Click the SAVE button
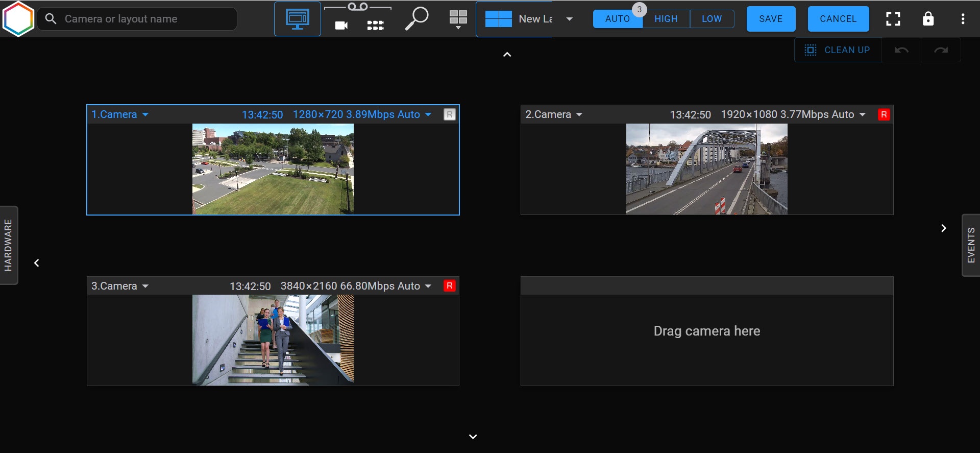 tap(770, 19)
